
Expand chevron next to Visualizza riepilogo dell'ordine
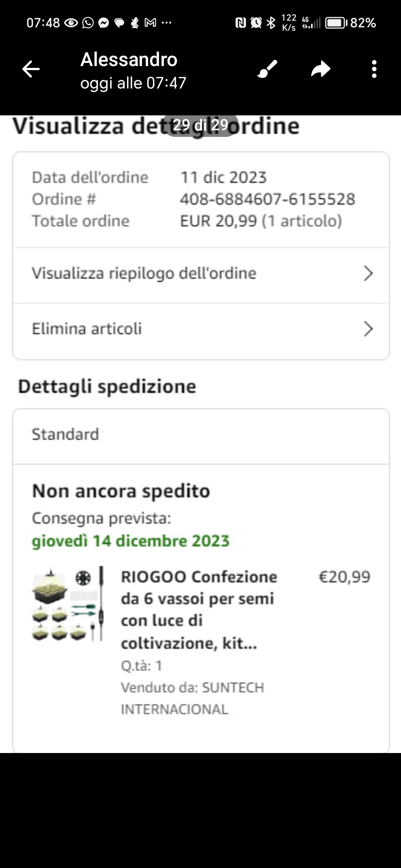[368, 273]
